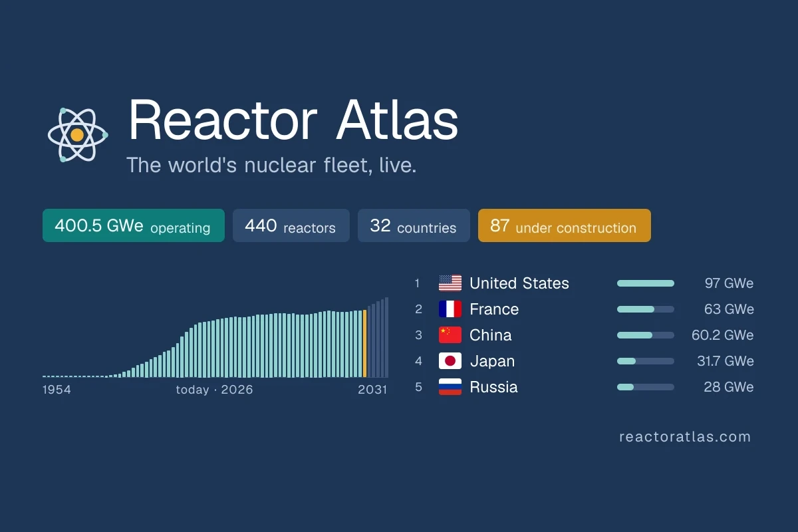This screenshot has width=798, height=532.
Task: Click the Reactor Atlas title
Action: (x=293, y=120)
